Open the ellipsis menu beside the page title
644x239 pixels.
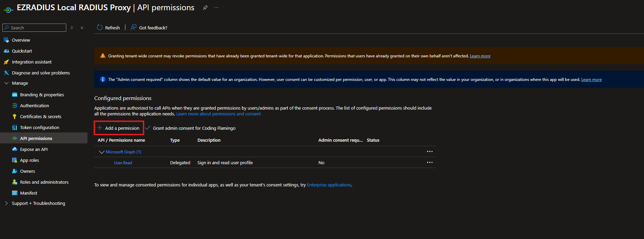point(216,8)
